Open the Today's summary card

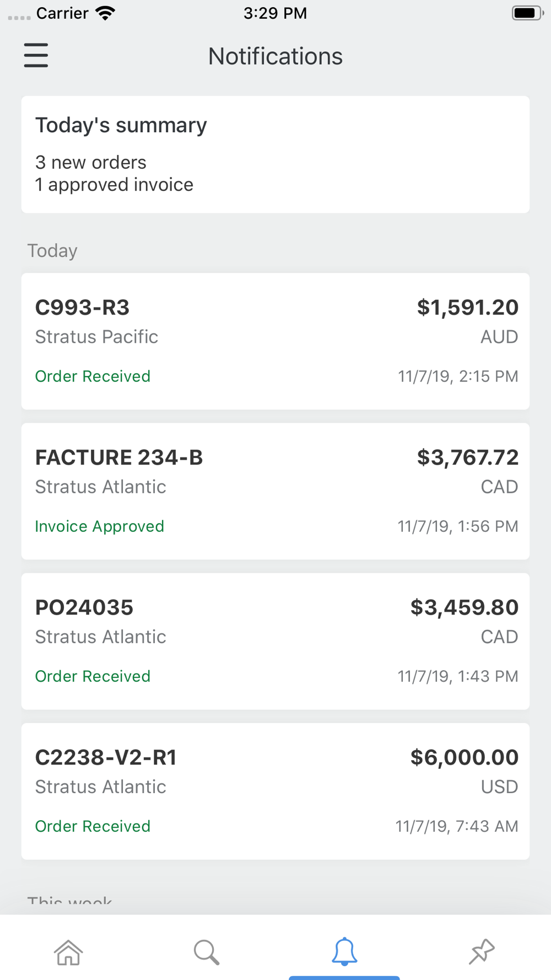(x=275, y=154)
